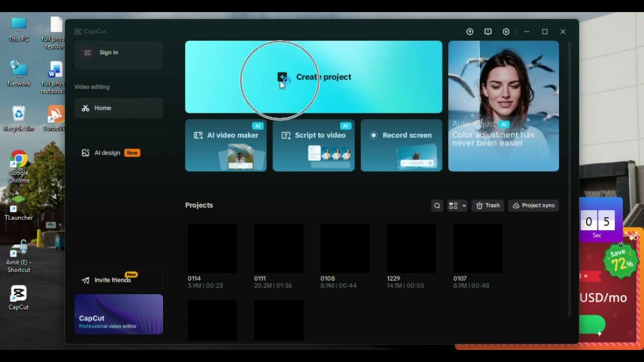The height and width of the screenshot is (362, 644).
Task: Click the CapCut Professional video editor banner
Action: [x=119, y=314]
